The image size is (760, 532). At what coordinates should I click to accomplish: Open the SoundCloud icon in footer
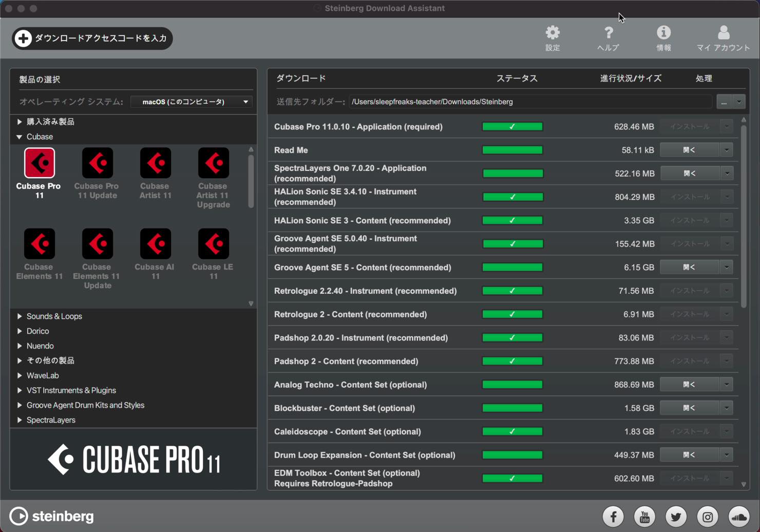(739, 516)
